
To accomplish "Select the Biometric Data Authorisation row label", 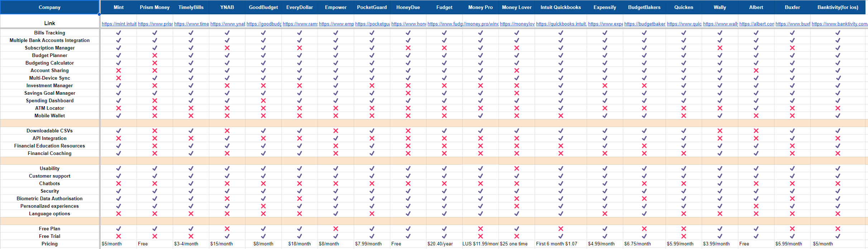I will tap(49, 199).
